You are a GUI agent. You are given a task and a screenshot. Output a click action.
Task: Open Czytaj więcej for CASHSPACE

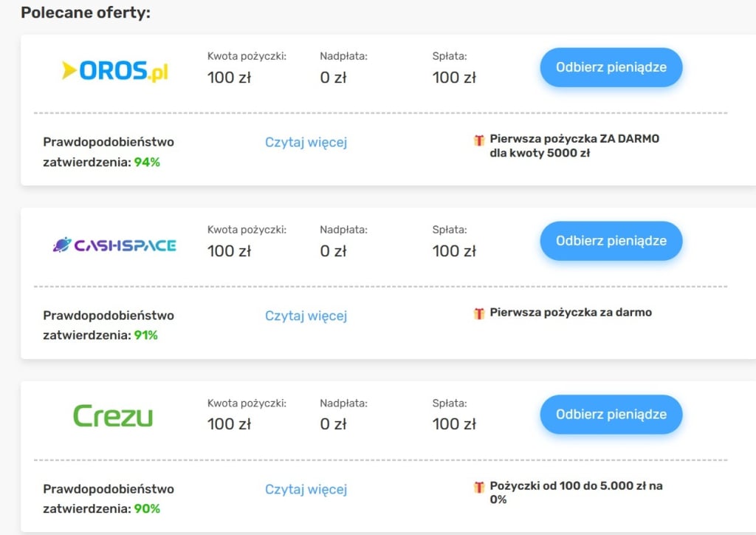pos(306,316)
